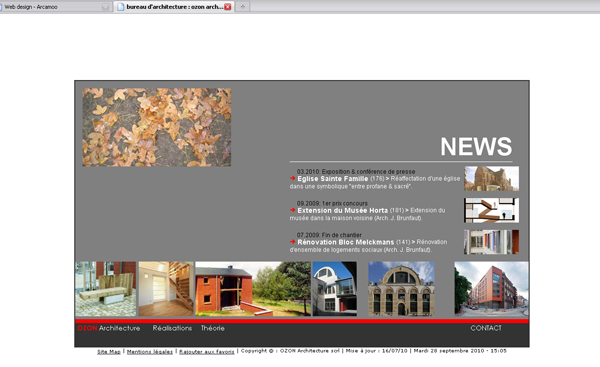The height and width of the screenshot is (367, 600).
Task: Click the red arrow beside Extension du Musée Horta
Action: tap(292, 210)
